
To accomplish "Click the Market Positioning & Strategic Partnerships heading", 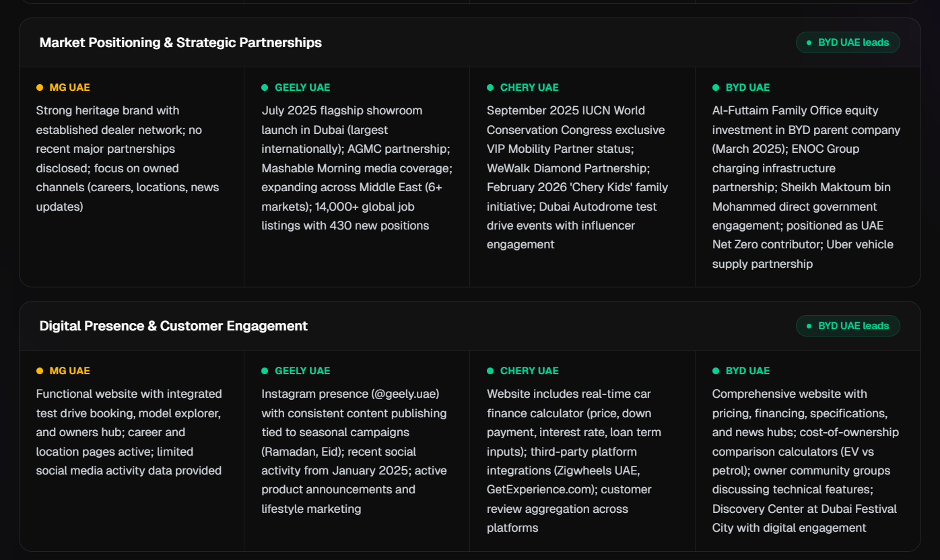I will 180,42.
